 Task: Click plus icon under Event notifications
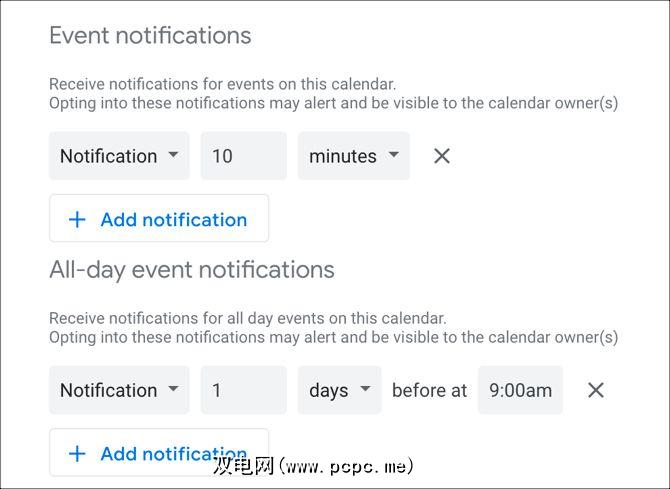coord(77,220)
